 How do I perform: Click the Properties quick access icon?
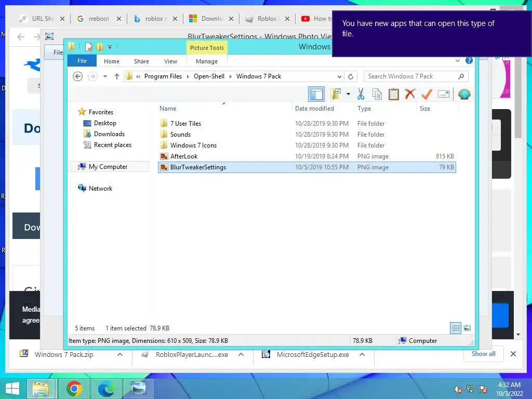click(x=88, y=47)
